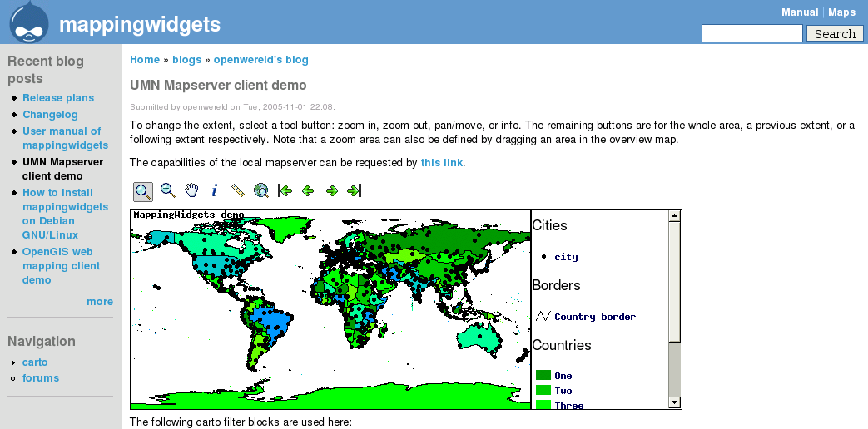The image size is (868, 429).
Task: Open the Release plans post
Action: (x=58, y=98)
